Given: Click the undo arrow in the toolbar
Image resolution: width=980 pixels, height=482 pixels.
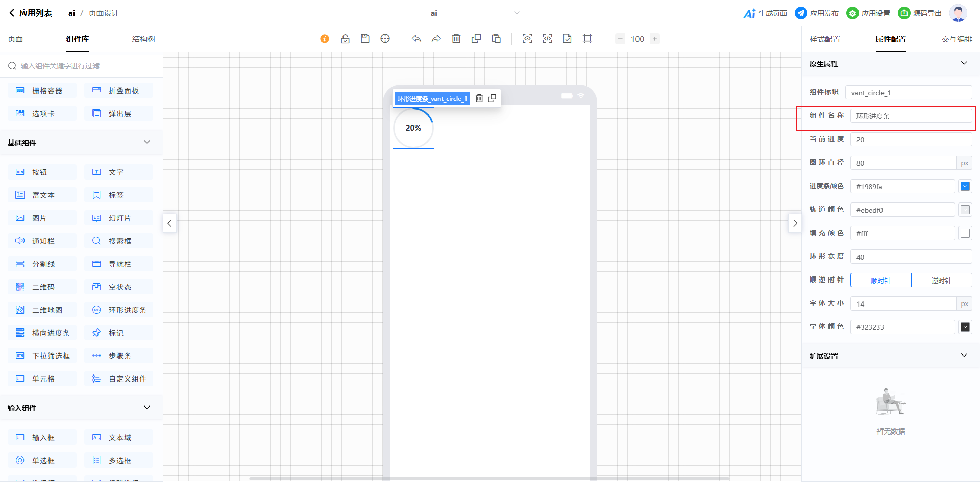Looking at the screenshot, I should coord(416,39).
